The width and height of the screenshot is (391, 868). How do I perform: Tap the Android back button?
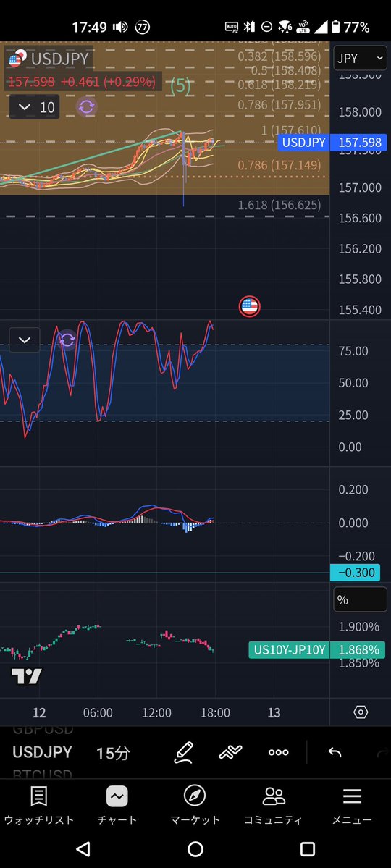(83, 848)
